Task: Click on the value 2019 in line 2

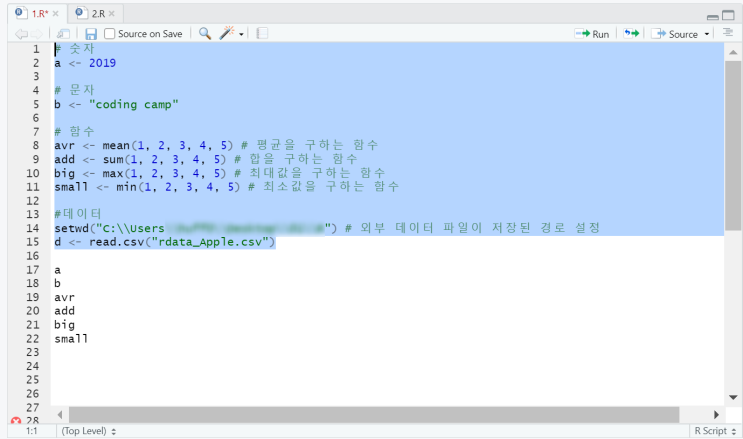Action: tap(102, 63)
